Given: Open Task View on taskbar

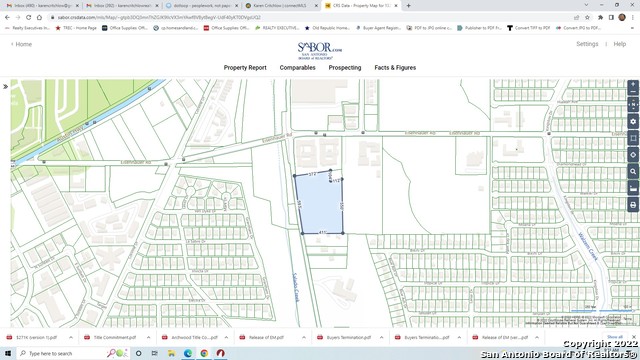Looking at the screenshot, I should (155, 353).
